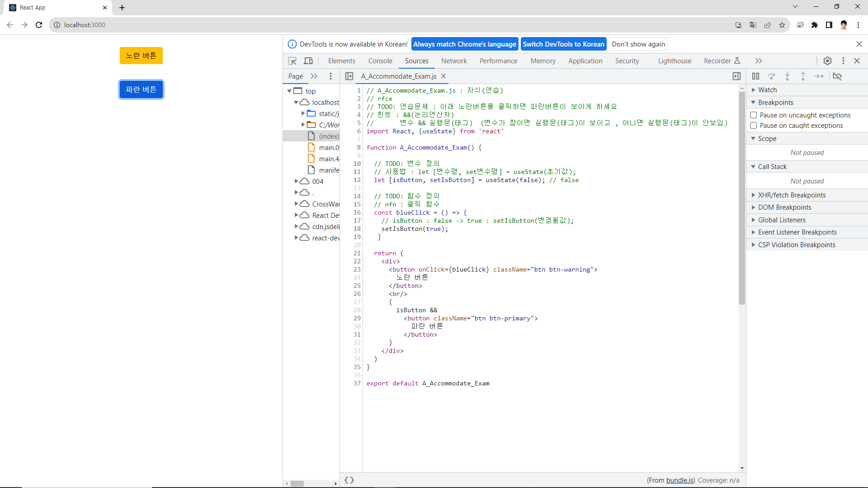Click the deactivate breakpoints icon

tap(837, 76)
